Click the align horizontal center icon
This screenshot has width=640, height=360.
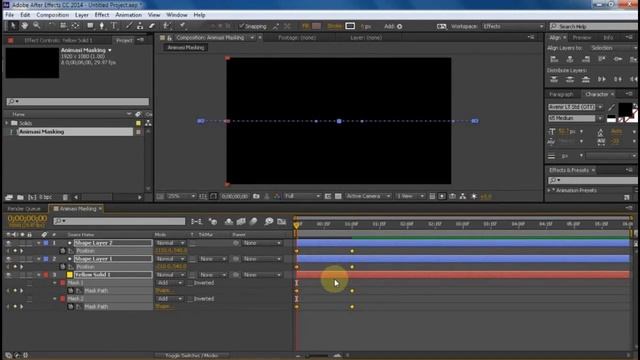tap(570, 59)
